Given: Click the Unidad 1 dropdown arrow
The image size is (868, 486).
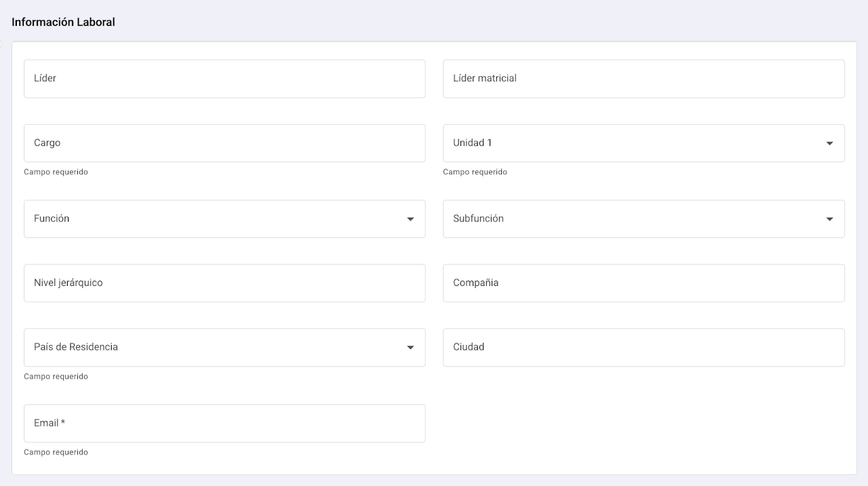Looking at the screenshot, I should coord(829,144).
